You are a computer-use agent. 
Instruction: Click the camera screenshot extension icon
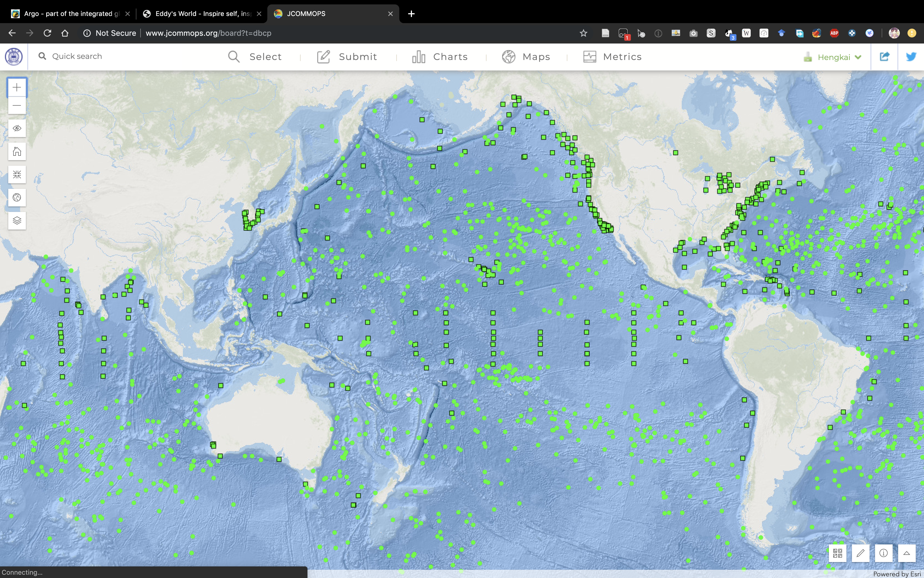click(693, 33)
